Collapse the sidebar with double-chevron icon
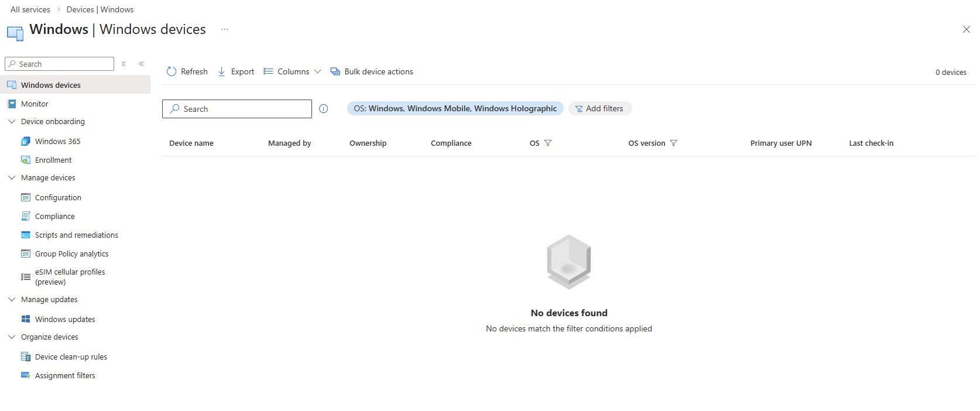This screenshot has height=411, width=980. 141,64
